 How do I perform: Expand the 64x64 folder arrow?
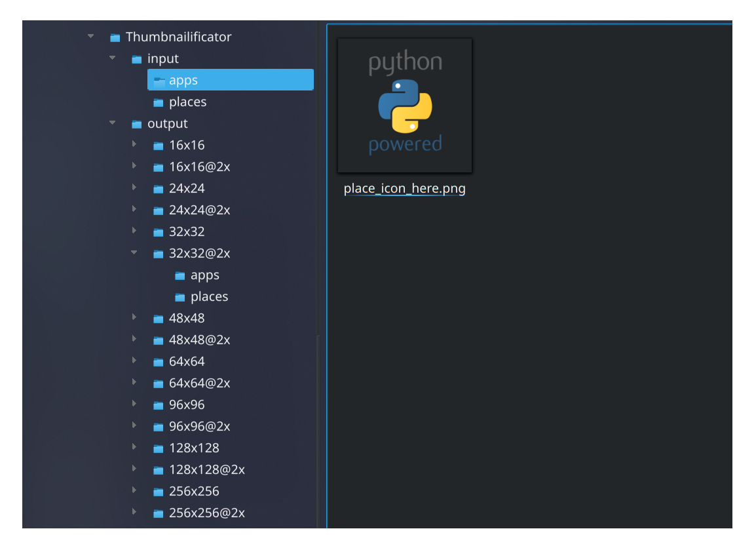click(134, 361)
